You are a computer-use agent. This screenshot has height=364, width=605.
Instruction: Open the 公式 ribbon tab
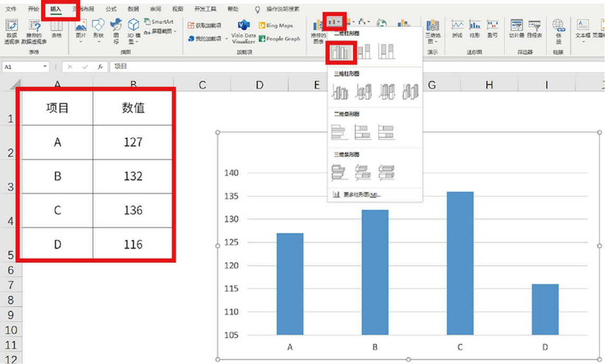(x=111, y=9)
